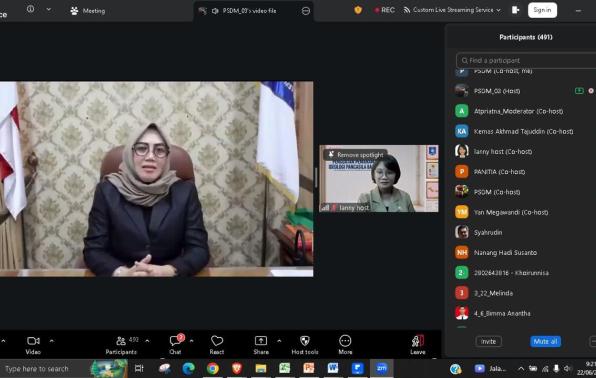This screenshot has height=378, width=596.
Task: Expand video options arrow
Action: click(52, 341)
